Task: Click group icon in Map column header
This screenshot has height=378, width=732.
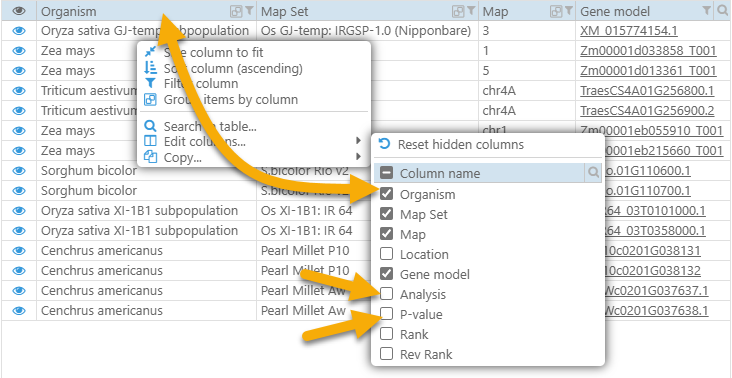Action: [x=556, y=11]
